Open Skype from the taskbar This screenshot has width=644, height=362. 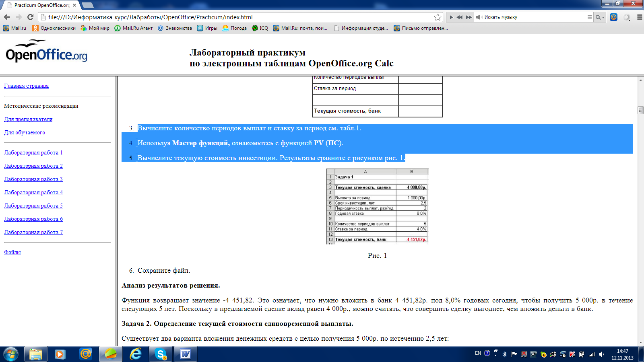[x=161, y=354]
